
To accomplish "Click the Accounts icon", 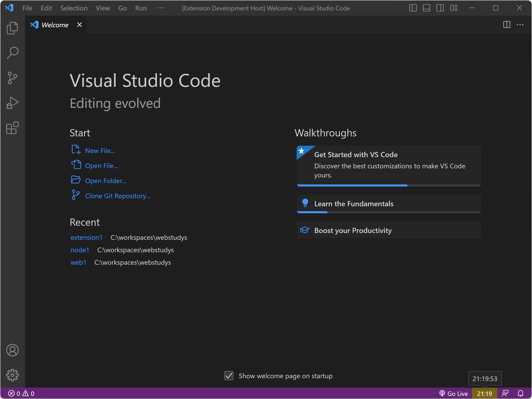I will pos(12,350).
